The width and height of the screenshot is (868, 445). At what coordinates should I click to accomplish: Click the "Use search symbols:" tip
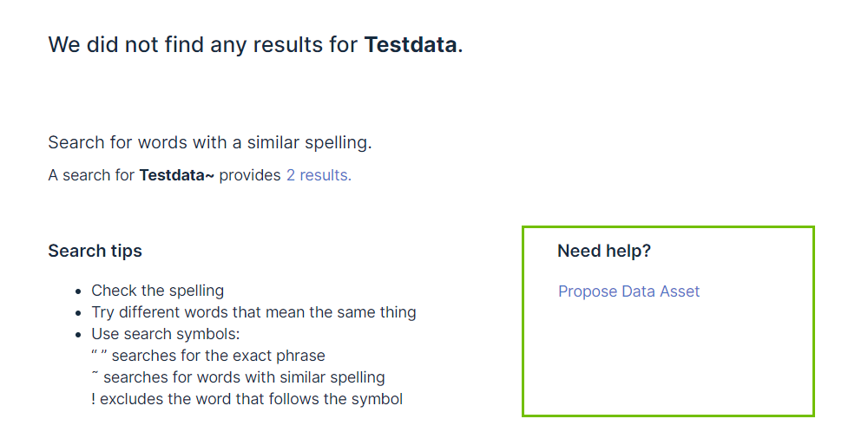165,334
